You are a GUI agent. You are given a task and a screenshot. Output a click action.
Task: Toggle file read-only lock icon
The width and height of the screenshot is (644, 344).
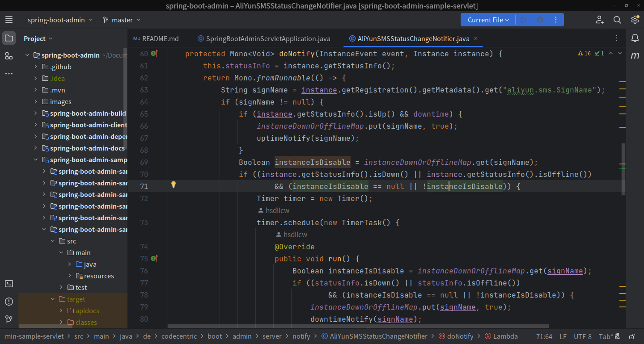tap(632, 336)
